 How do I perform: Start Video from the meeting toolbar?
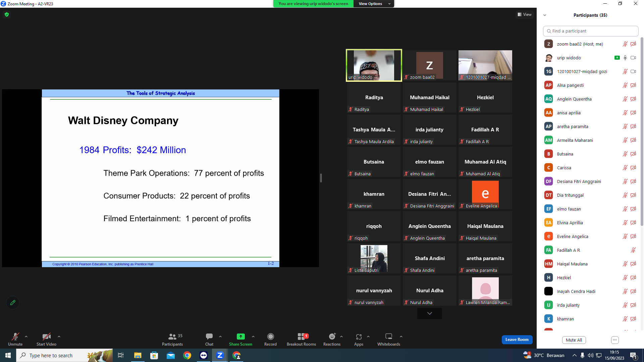click(46, 339)
